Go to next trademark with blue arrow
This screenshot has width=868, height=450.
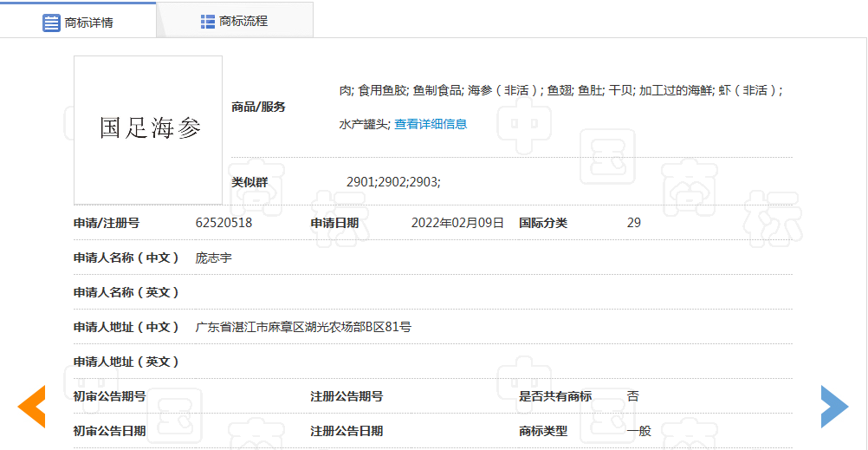coord(834,407)
